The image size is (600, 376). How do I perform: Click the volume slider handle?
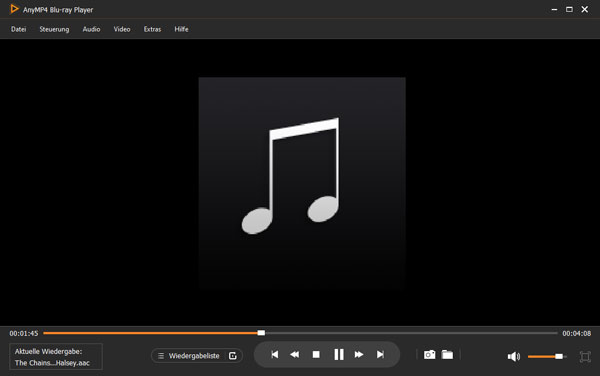559,356
